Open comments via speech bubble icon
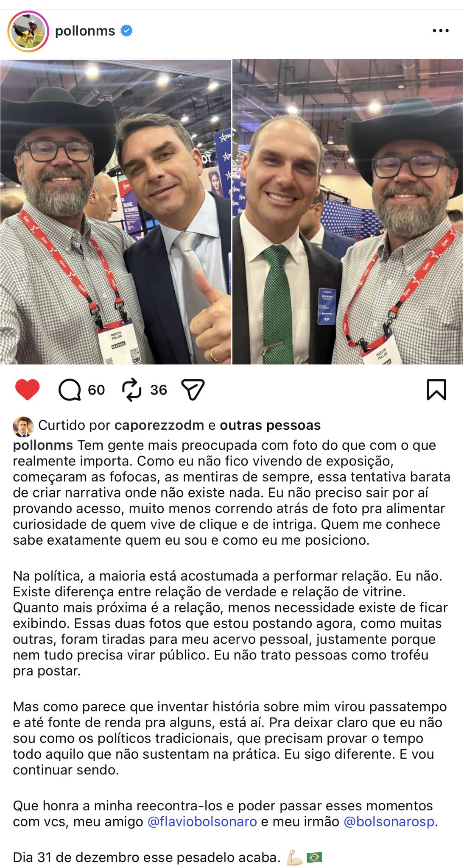The image size is (464, 868). (x=70, y=389)
